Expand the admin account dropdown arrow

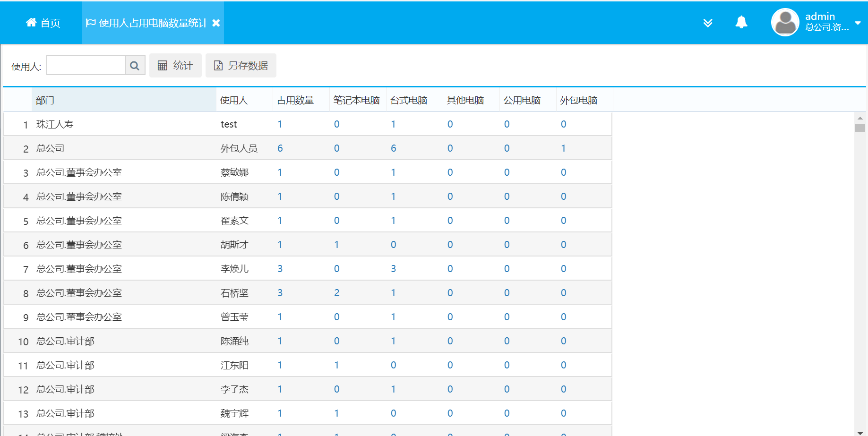858,23
